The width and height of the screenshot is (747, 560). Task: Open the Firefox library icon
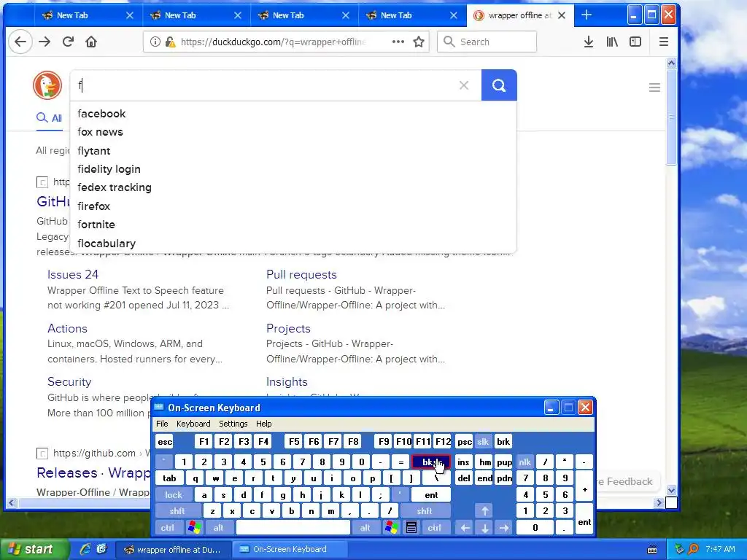(x=612, y=42)
